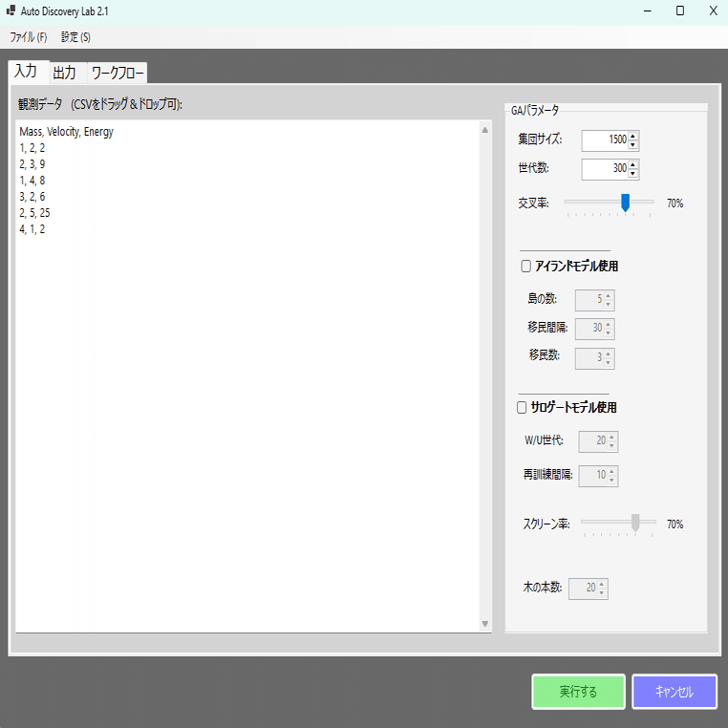Click the observation data scrollbar down arrow
The image size is (728, 728).
pyautogui.click(x=484, y=624)
